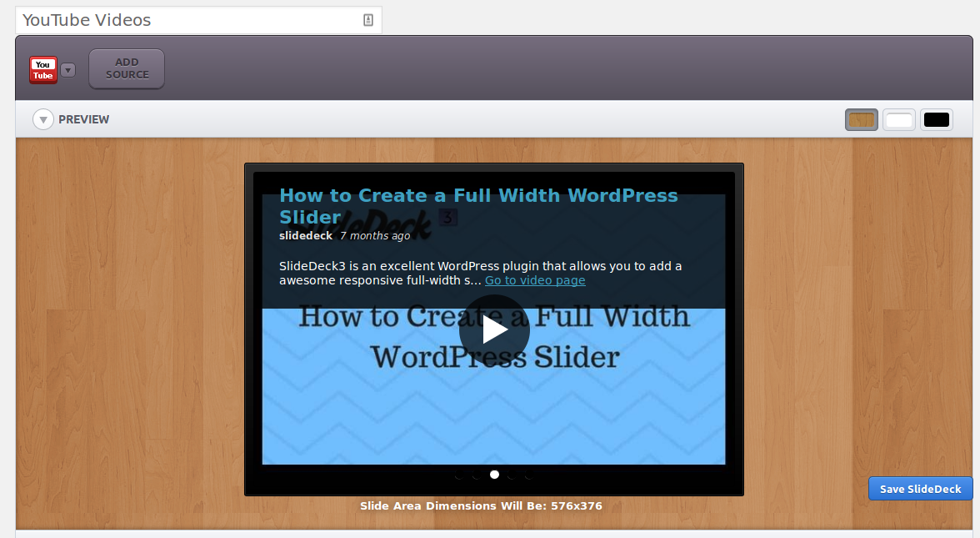Select the black preview background swatch
The height and width of the screenshot is (538, 980).
click(x=937, y=119)
